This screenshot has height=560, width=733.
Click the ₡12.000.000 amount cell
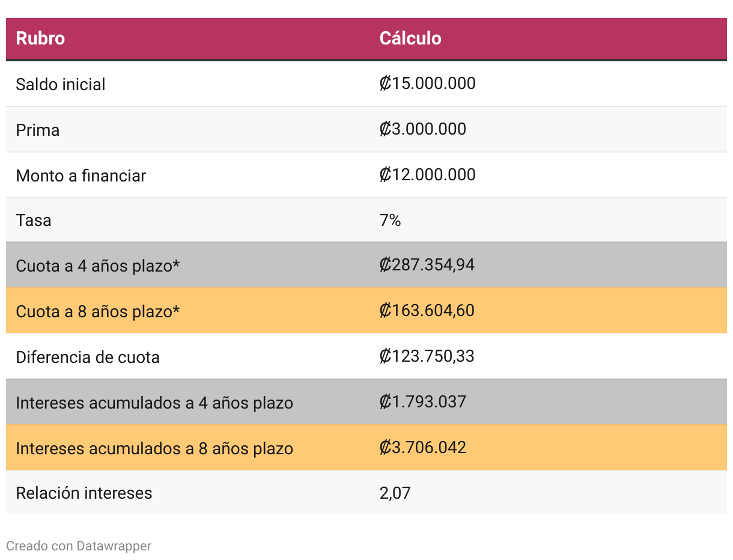tap(427, 175)
